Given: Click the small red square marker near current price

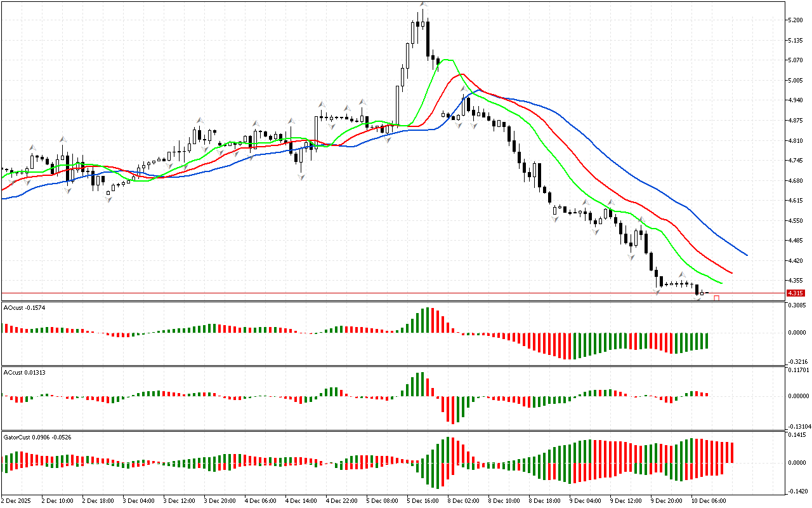Looking at the screenshot, I should pos(716,298).
